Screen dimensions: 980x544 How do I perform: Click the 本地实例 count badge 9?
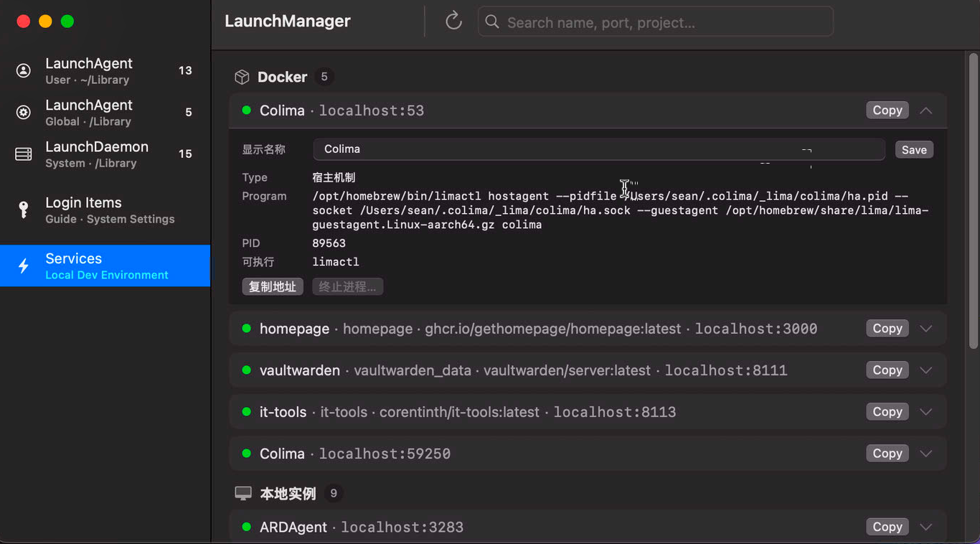tap(333, 494)
